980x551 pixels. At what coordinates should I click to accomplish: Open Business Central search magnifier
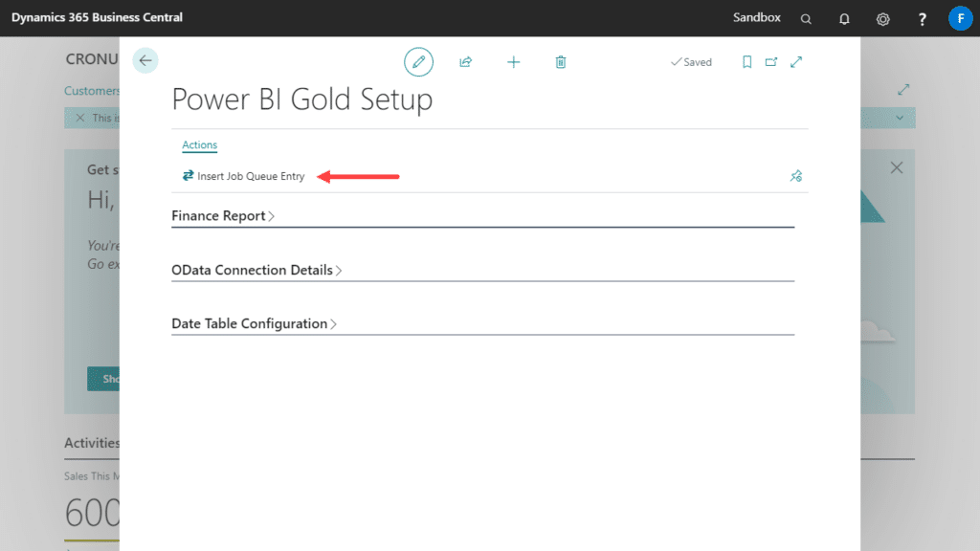pyautogui.click(x=806, y=17)
